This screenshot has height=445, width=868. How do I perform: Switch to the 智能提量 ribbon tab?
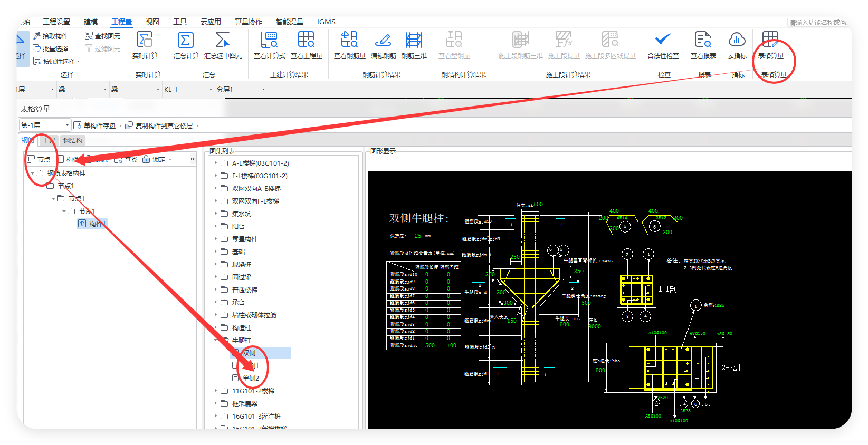tap(290, 22)
